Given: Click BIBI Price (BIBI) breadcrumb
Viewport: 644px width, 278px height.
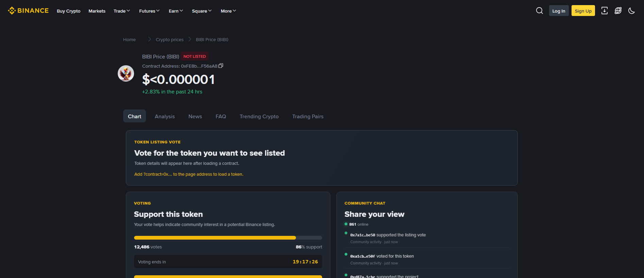Looking at the screenshot, I should coord(212,40).
